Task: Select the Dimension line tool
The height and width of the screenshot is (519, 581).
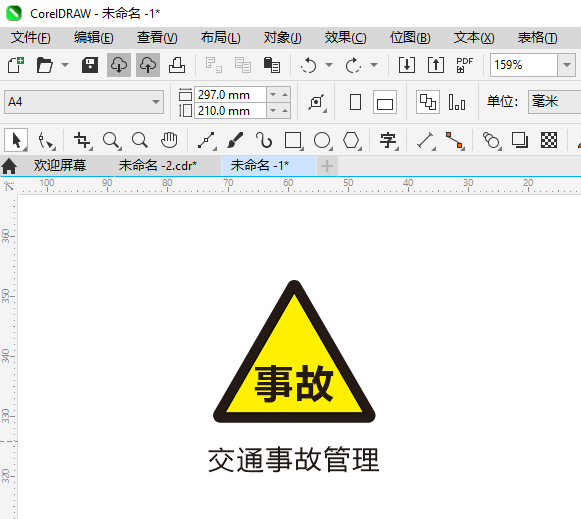Action: click(425, 141)
